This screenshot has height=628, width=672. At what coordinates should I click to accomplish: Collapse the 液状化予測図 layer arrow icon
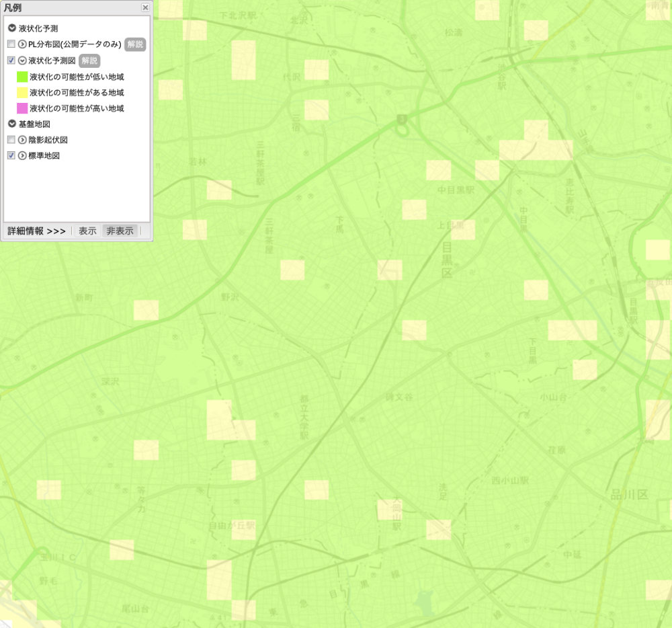pos(22,61)
